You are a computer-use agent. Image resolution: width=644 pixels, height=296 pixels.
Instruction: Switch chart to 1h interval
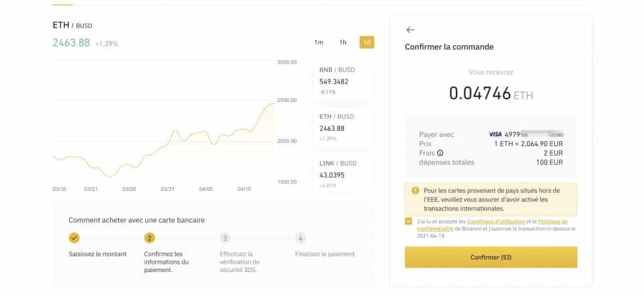tap(343, 42)
